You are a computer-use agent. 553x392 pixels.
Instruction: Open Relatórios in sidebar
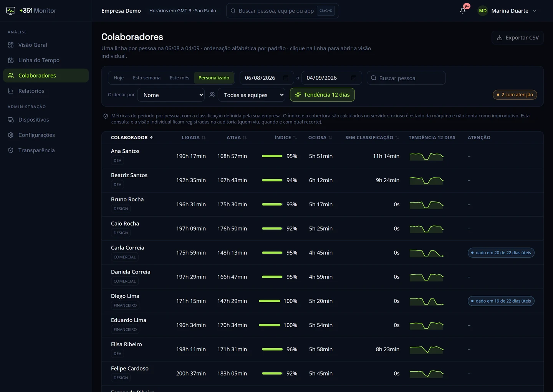[x=46, y=91]
